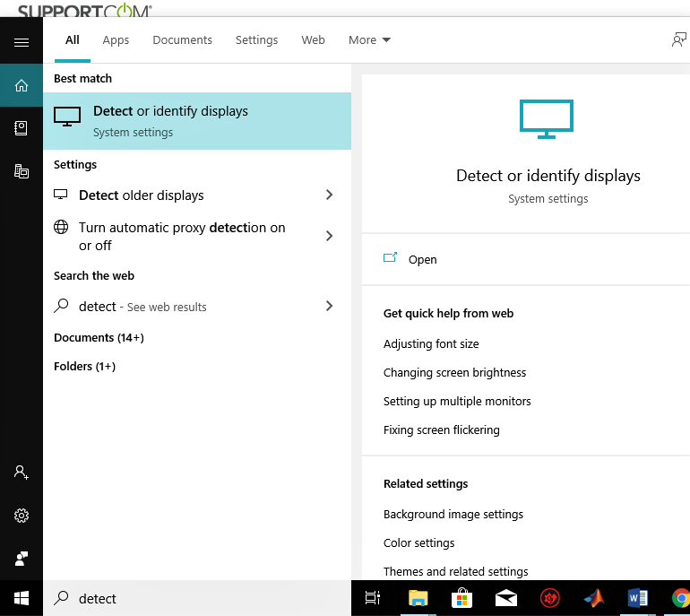Launch MATLAB from the taskbar
Image resolution: width=690 pixels, height=616 pixels.
pyautogui.click(x=594, y=598)
